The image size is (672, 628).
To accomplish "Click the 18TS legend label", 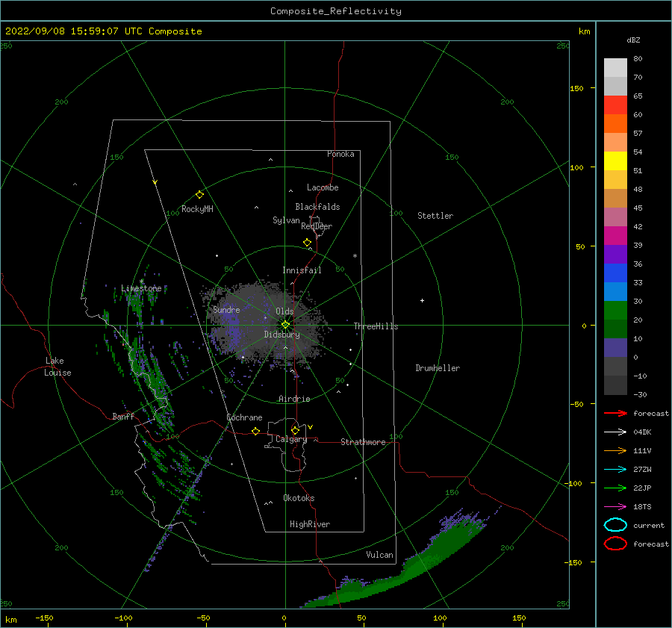I will click(x=642, y=507).
